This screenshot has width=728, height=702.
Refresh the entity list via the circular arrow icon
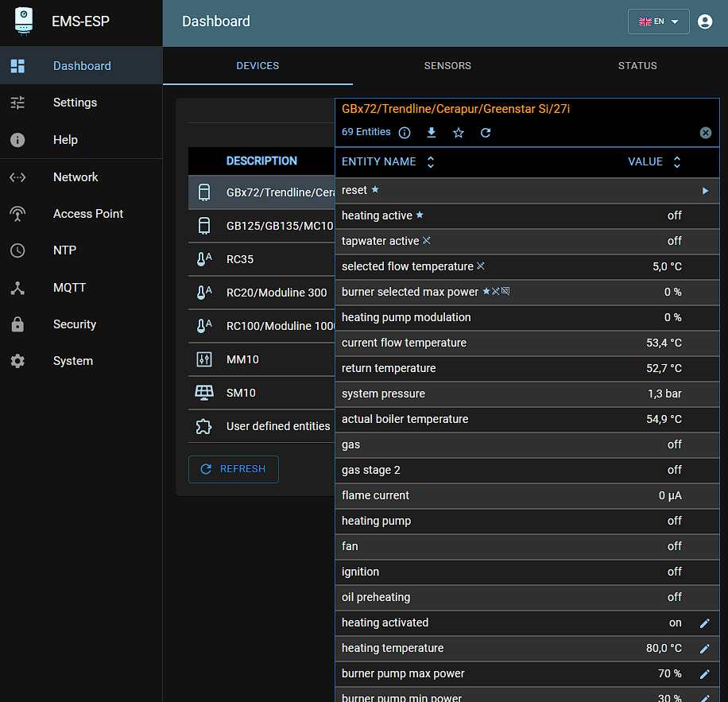[486, 133]
